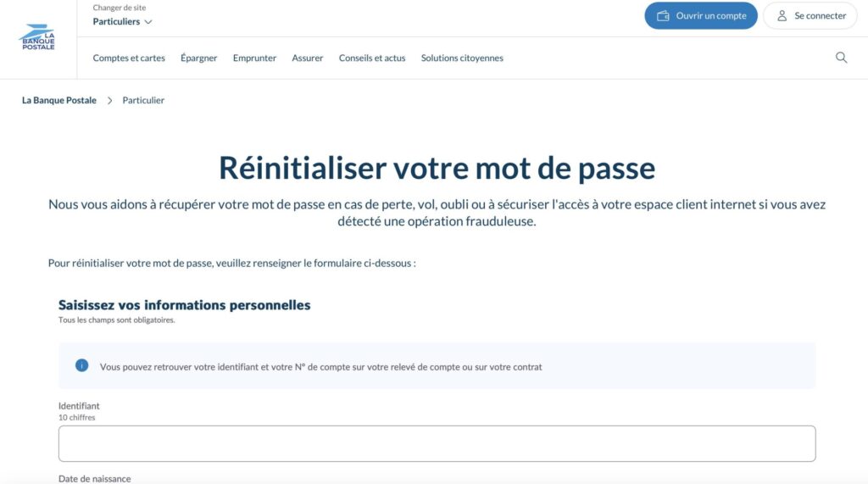Click the La Banque Postale logo
Image resolution: width=868 pixels, height=484 pixels.
click(x=36, y=37)
